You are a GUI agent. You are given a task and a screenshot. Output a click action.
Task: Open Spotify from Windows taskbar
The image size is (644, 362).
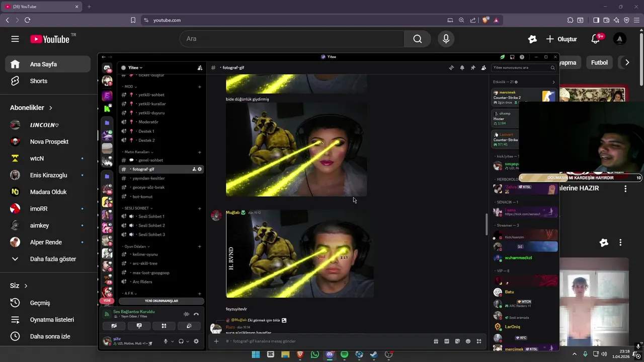pyautogui.click(x=344, y=354)
